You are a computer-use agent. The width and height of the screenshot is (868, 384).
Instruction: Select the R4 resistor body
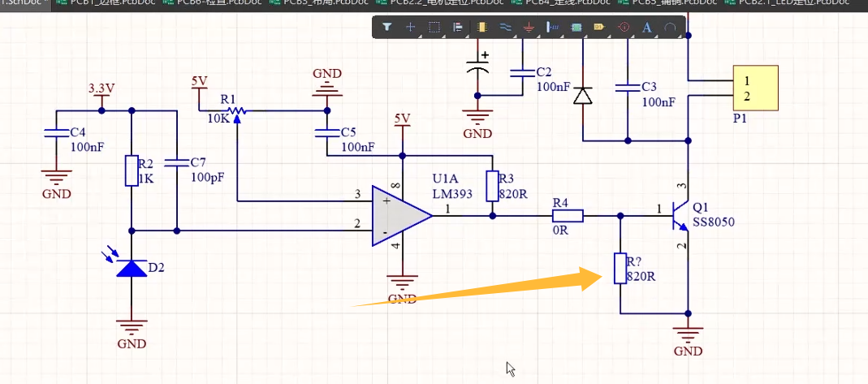tap(568, 215)
